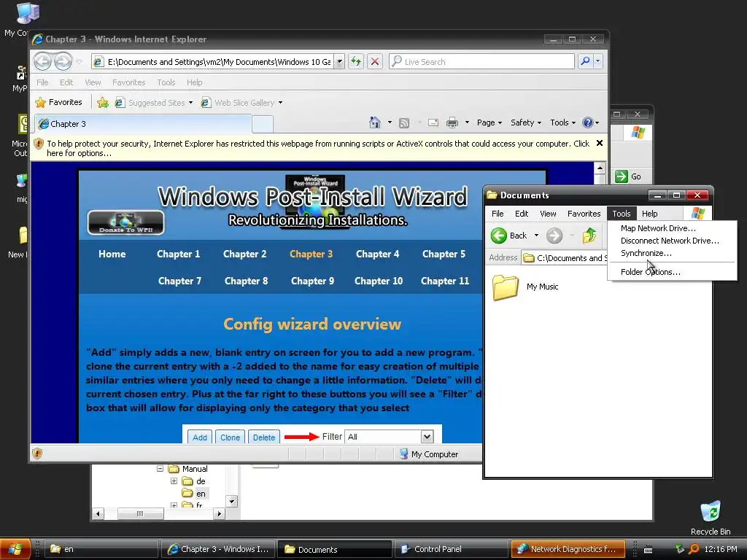
Task: Open a new blank IE tab
Action: point(263,124)
